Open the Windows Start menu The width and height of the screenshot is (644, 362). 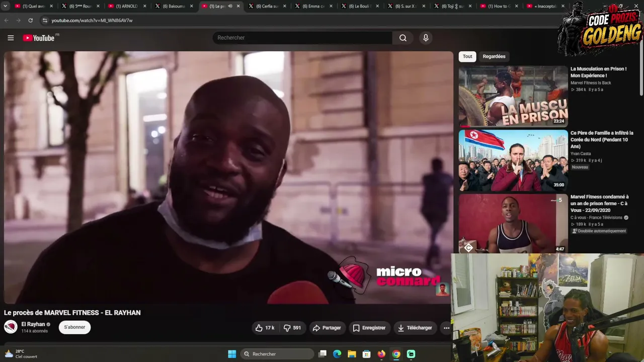coord(232,354)
